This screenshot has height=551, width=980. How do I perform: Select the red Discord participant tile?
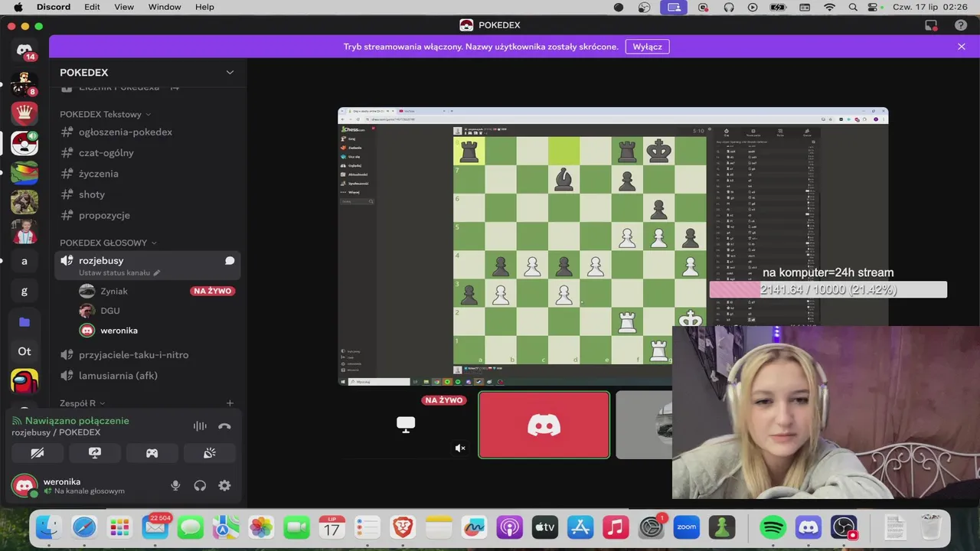[544, 425]
